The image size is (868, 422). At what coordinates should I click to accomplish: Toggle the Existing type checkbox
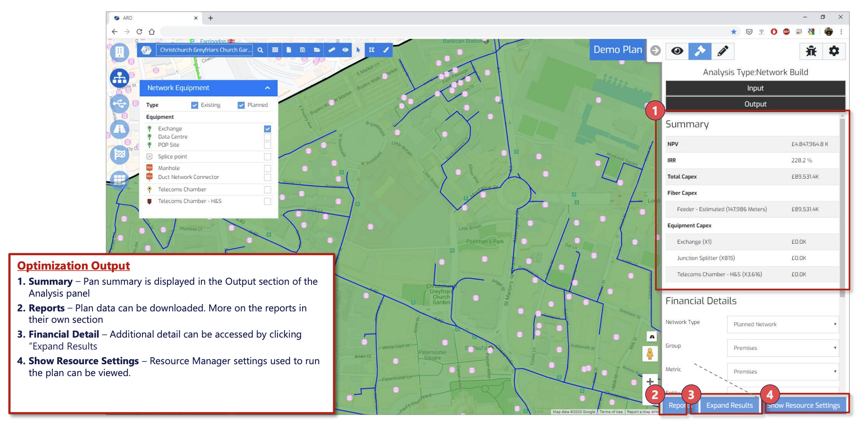(x=194, y=105)
